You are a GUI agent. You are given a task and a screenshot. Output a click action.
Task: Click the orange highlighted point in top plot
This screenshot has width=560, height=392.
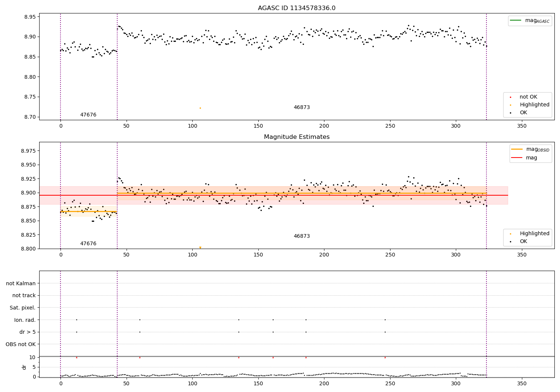click(200, 108)
